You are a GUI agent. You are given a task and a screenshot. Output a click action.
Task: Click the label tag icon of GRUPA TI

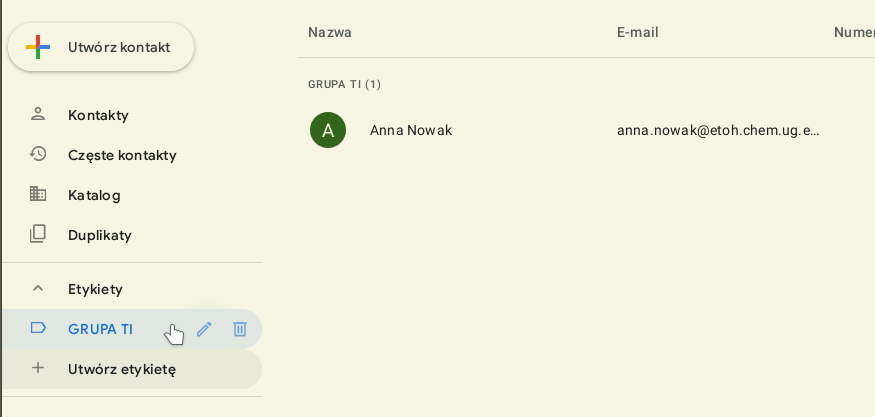point(38,328)
